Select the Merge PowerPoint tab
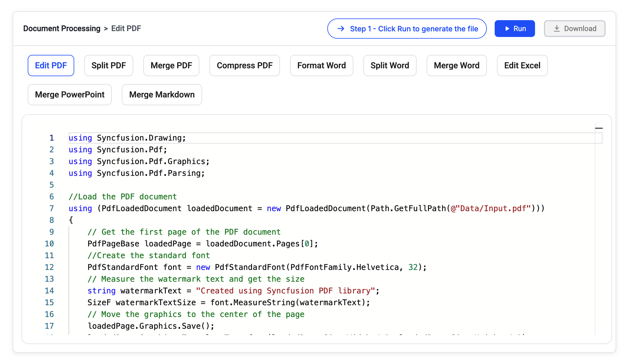626x364 pixels. tap(70, 95)
